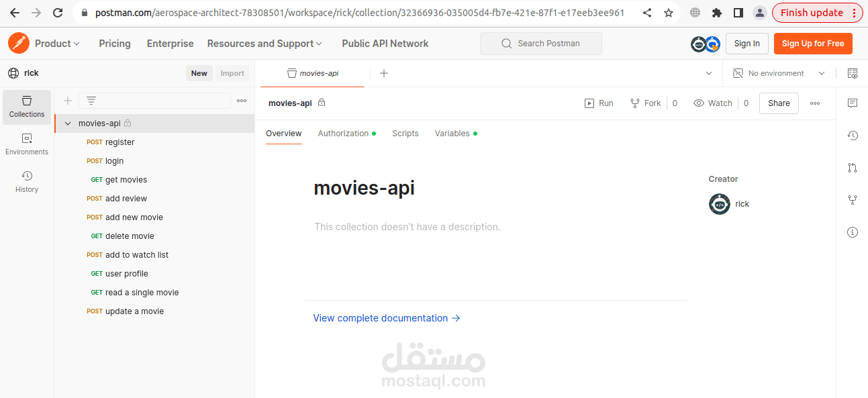The width and height of the screenshot is (868, 398).
Task: Open forks icon in right sidebar
Action: pos(853,200)
